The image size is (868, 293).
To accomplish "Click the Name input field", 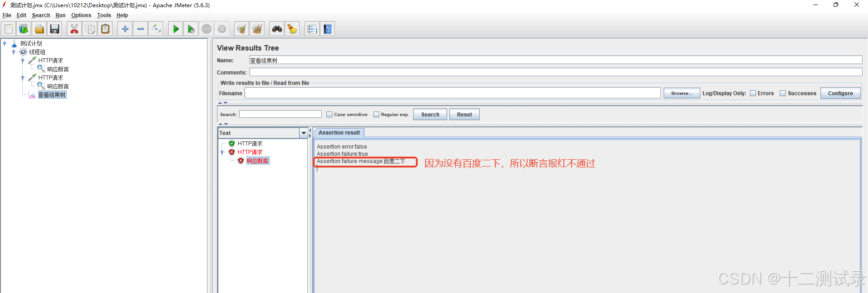I will click(x=556, y=60).
